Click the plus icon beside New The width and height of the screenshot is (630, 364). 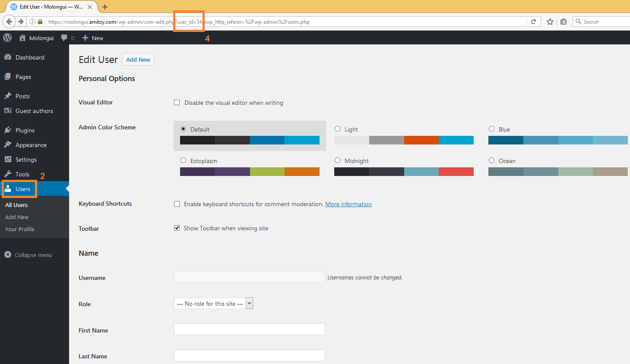click(85, 38)
